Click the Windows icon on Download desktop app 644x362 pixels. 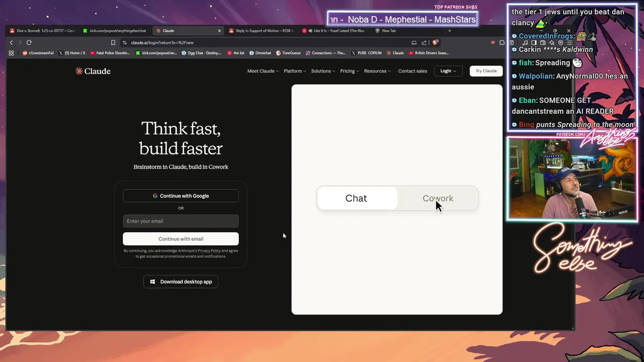click(152, 282)
